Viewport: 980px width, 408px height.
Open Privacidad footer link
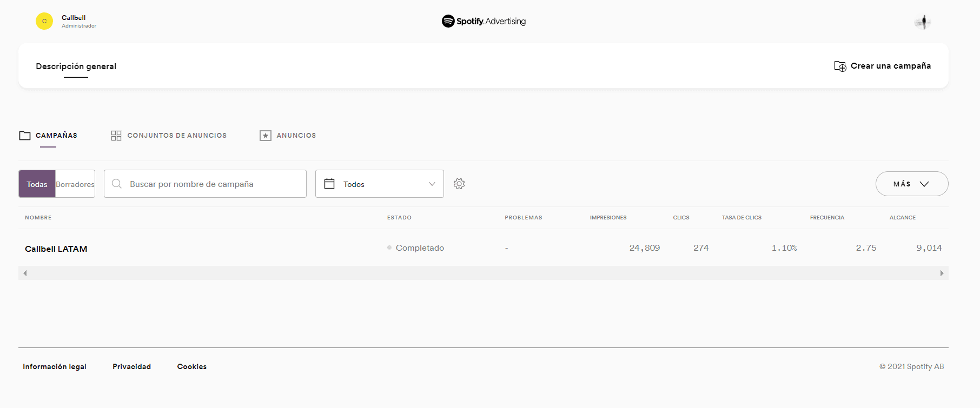tap(132, 366)
